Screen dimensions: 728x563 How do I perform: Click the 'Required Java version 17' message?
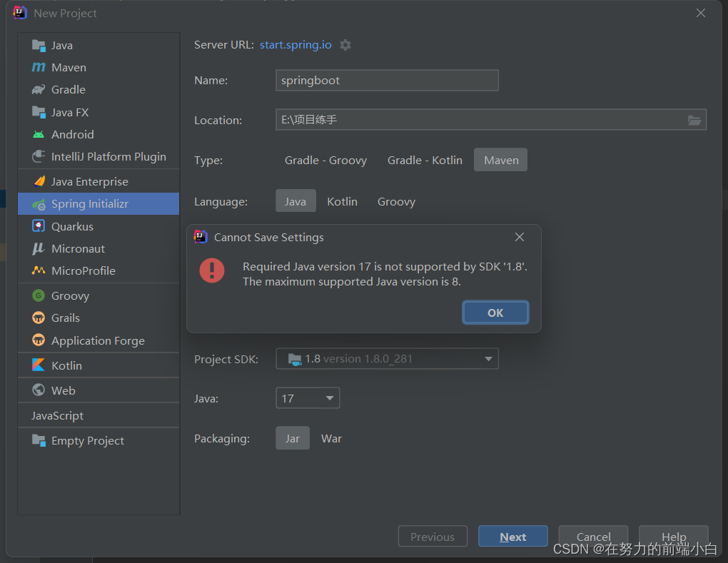(385, 274)
